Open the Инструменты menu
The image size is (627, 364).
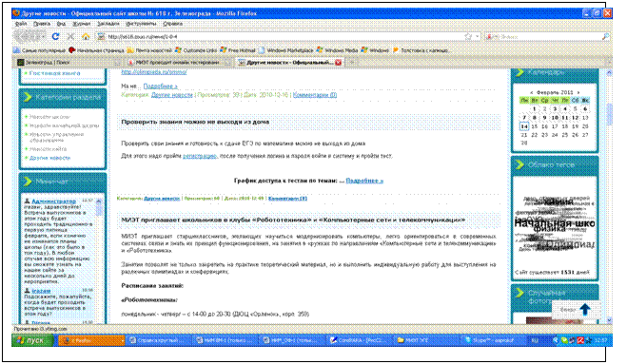click(141, 24)
